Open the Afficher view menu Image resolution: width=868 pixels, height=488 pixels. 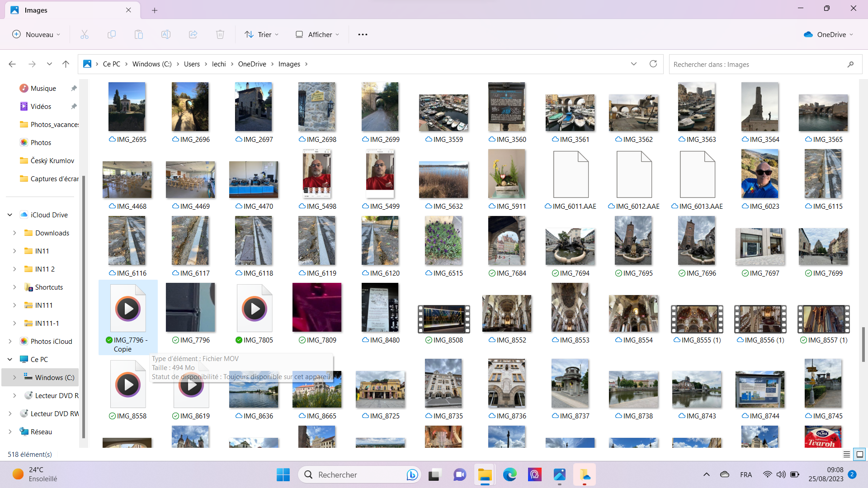(x=317, y=34)
